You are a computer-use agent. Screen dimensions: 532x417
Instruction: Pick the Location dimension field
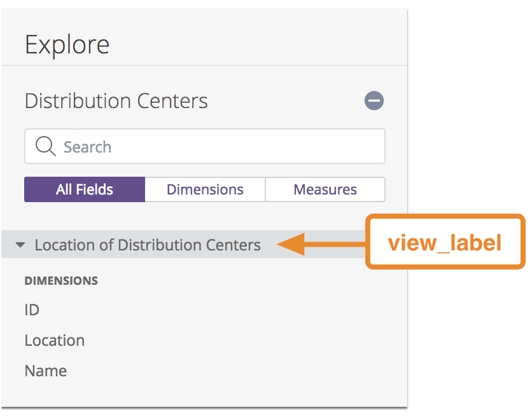(x=55, y=340)
